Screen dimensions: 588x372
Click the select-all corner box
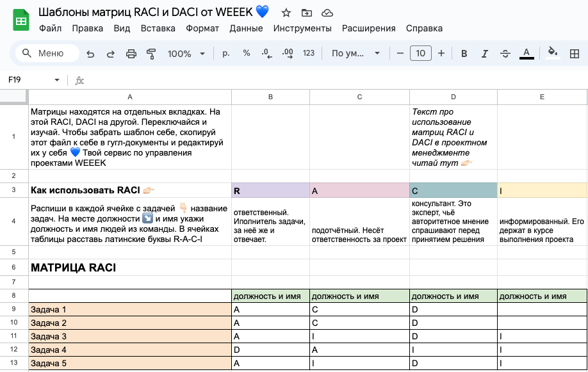[14, 97]
